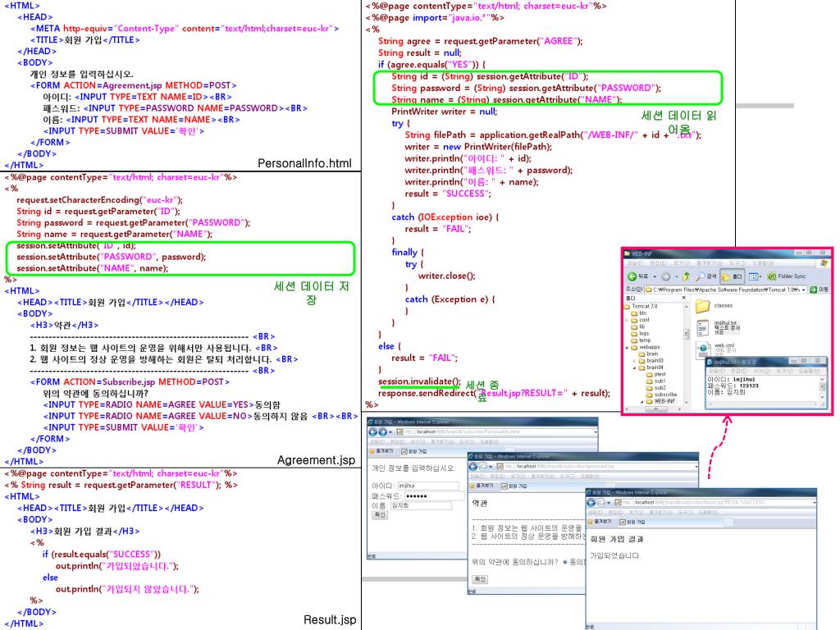Open the File menu in Notepad window
This screenshot has height=630, width=840.
coord(714,371)
